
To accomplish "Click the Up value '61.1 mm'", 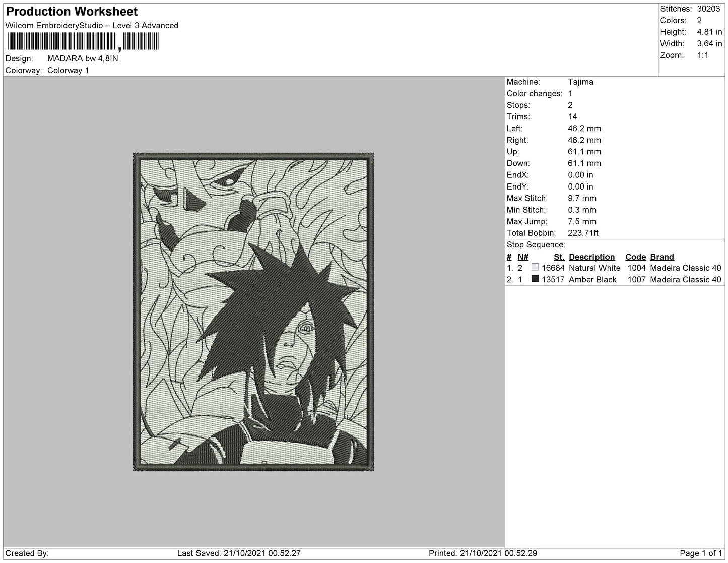I will click(x=584, y=151).
